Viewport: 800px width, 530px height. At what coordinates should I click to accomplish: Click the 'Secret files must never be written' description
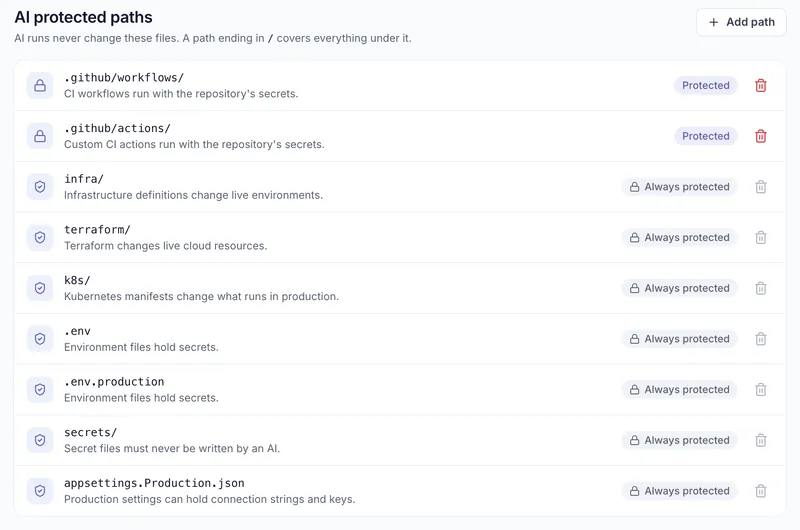click(172, 448)
